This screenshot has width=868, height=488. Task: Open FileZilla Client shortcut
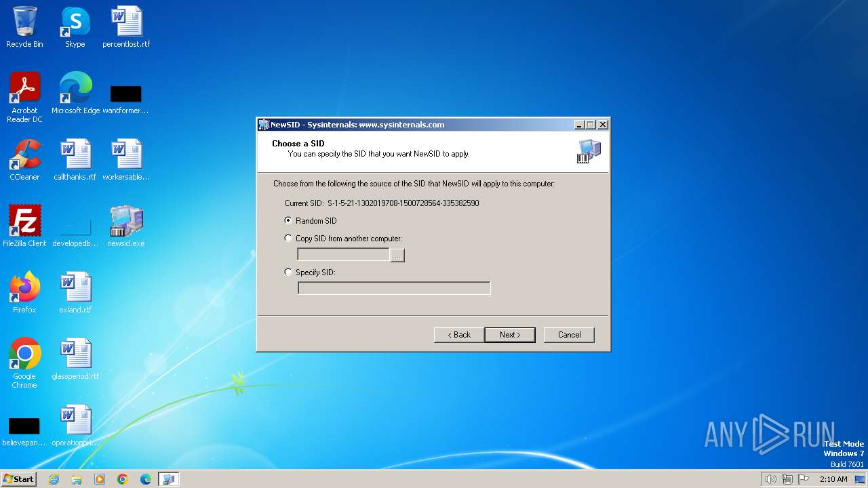coord(24,226)
